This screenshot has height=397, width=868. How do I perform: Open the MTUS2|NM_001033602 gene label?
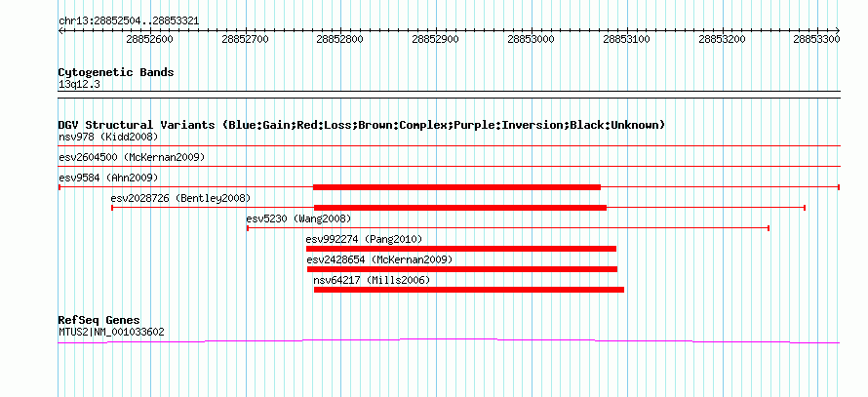[111, 333]
